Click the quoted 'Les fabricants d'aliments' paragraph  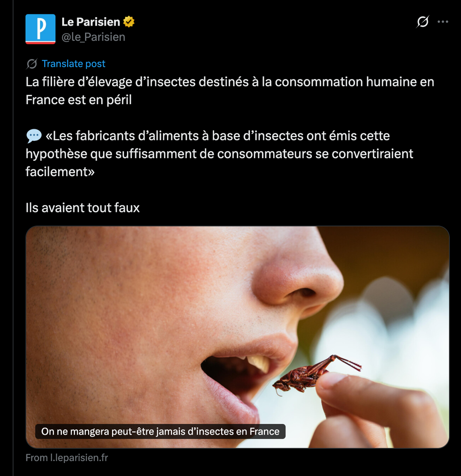[x=219, y=153]
